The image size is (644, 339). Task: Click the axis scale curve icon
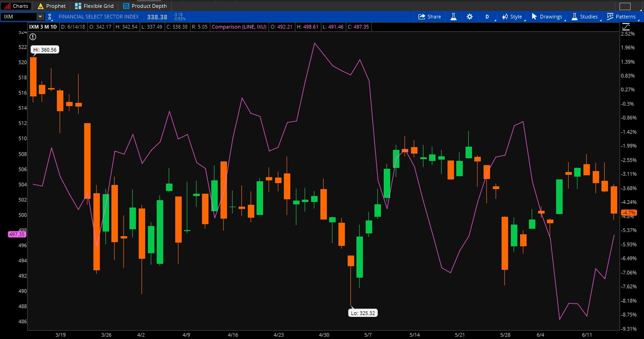coord(625,27)
